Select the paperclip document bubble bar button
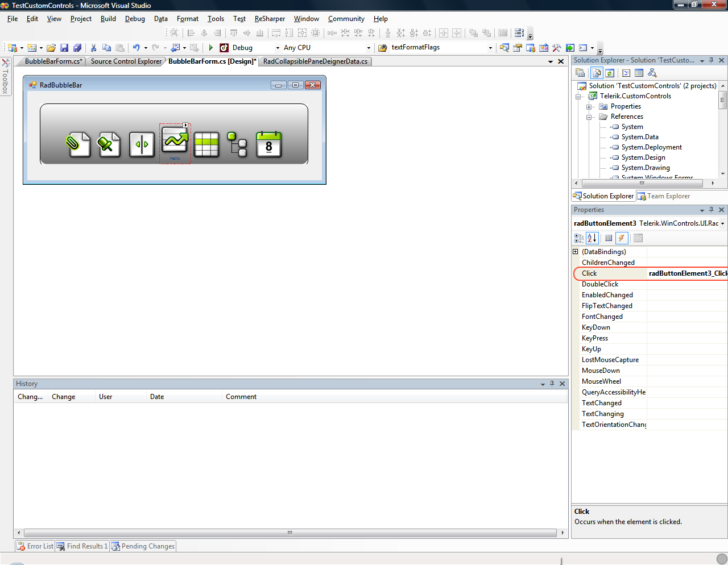Viewport: 728px width, 565px height. 78,144
